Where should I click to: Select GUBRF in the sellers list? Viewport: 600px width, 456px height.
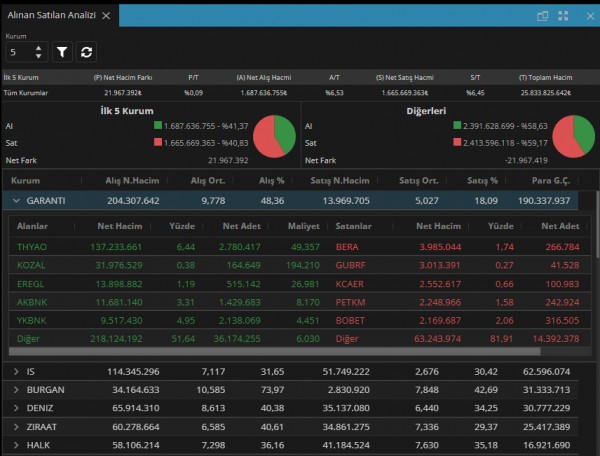click(350, 265)
